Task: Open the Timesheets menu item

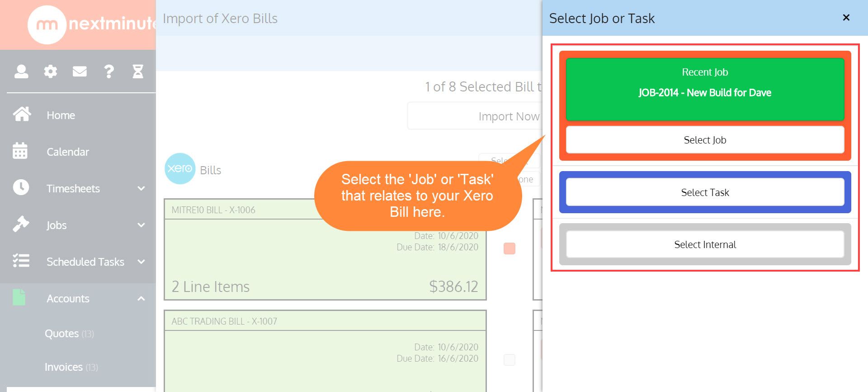Action: pyautogui.click(x=73, y=189)
